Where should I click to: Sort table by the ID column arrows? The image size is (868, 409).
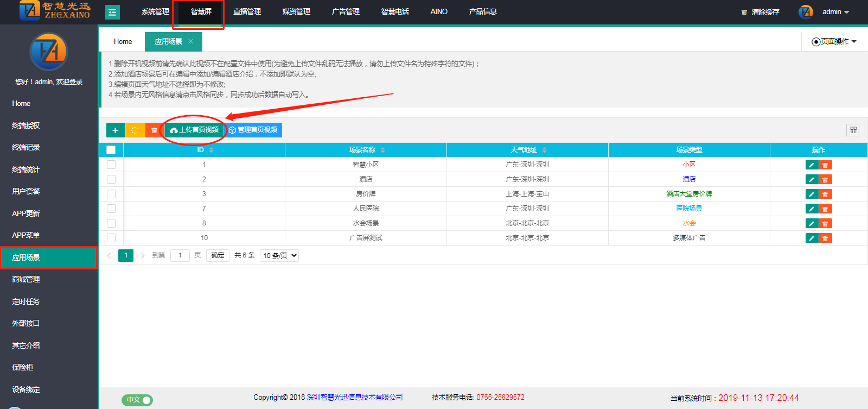point(211,150)
